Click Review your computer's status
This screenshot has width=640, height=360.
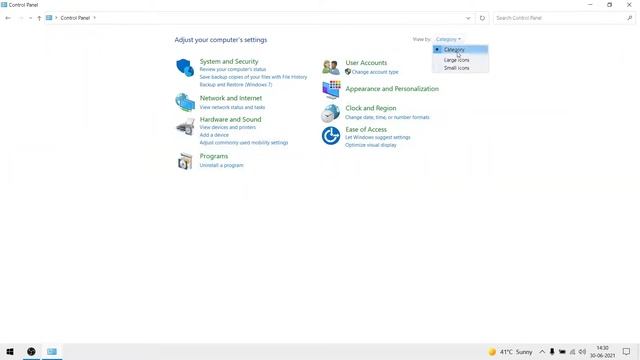(233, 69)
